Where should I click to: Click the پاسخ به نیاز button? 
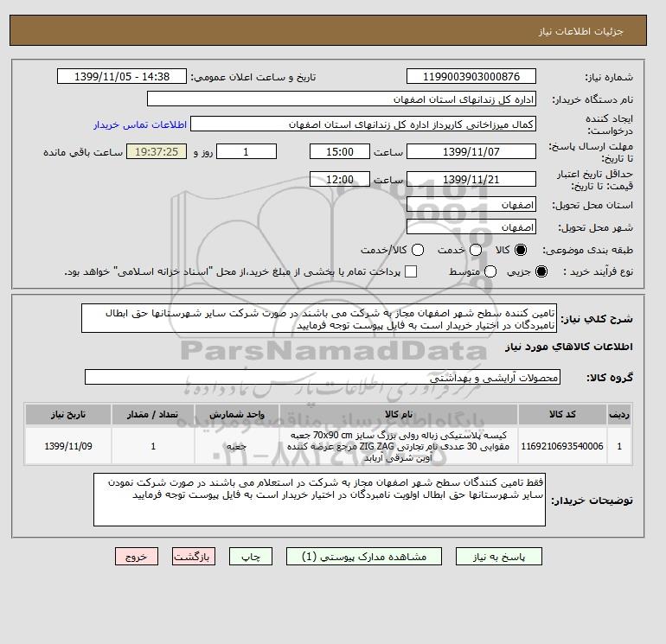499,557
